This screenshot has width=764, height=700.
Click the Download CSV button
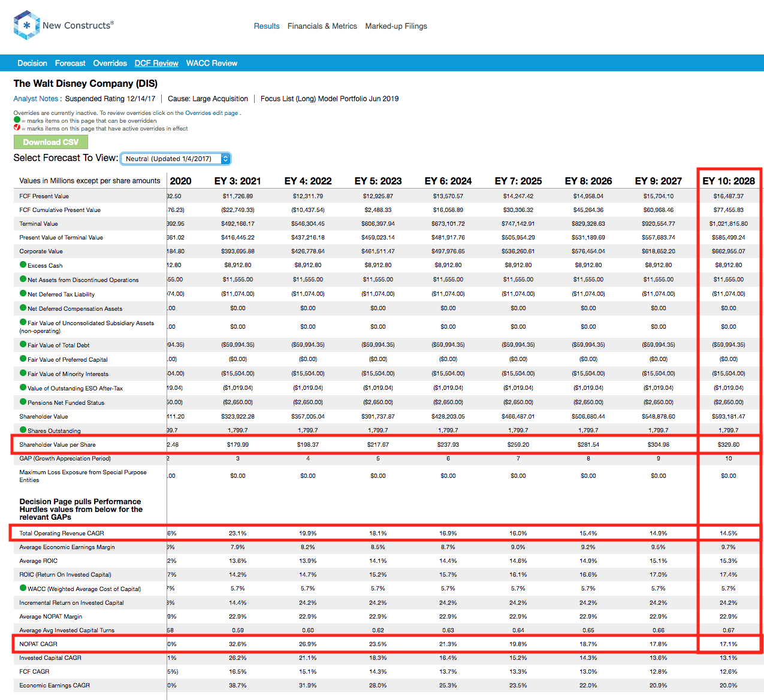point(51,142)
